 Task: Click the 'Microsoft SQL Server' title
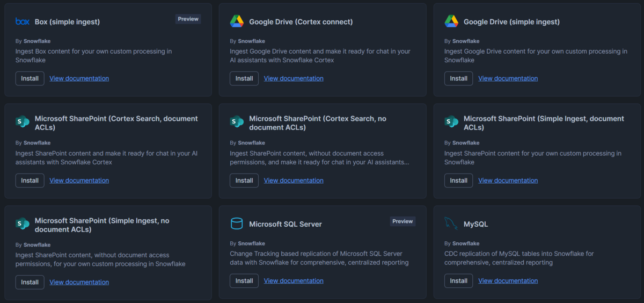pos(286,224)
